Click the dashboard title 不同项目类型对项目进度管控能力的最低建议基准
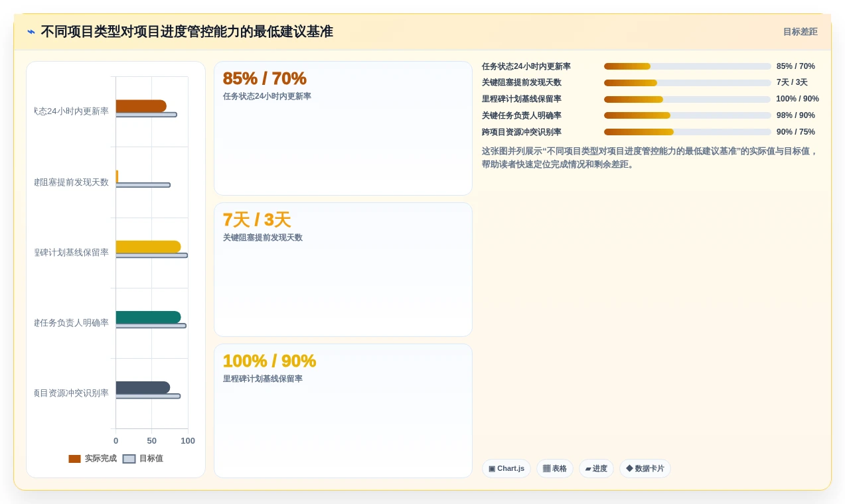 click(x=187, y=32)
